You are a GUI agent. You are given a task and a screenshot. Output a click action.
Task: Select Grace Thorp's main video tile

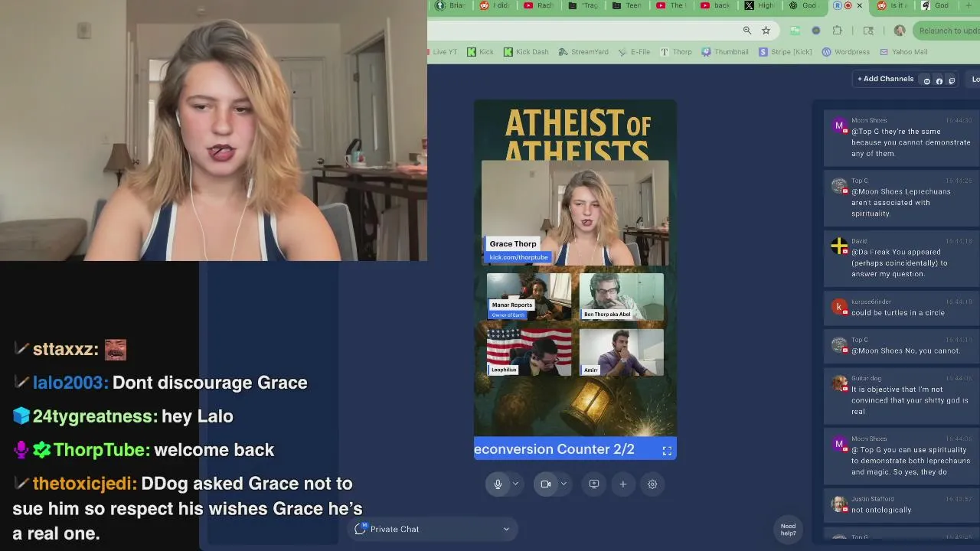coord(575,213)
